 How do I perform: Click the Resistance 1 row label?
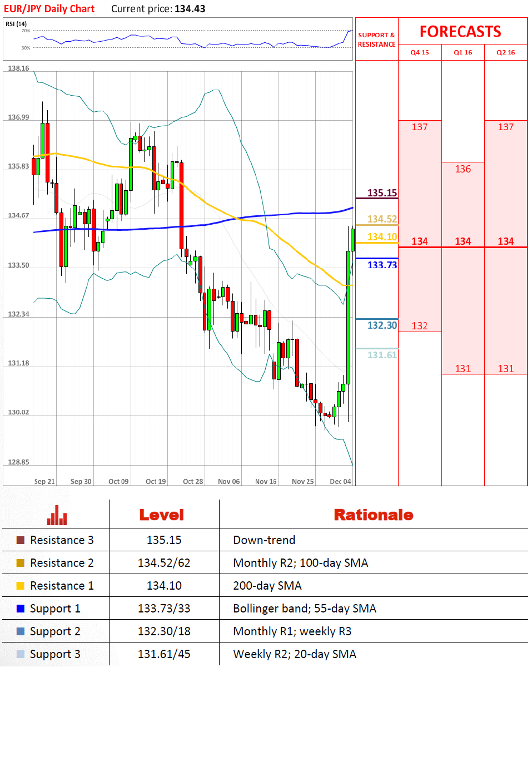(x=62, y=586)
